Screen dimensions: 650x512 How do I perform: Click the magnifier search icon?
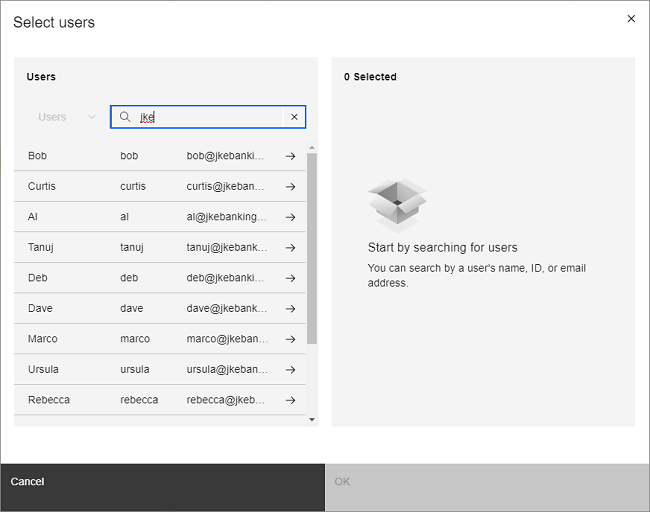(125, 117)
